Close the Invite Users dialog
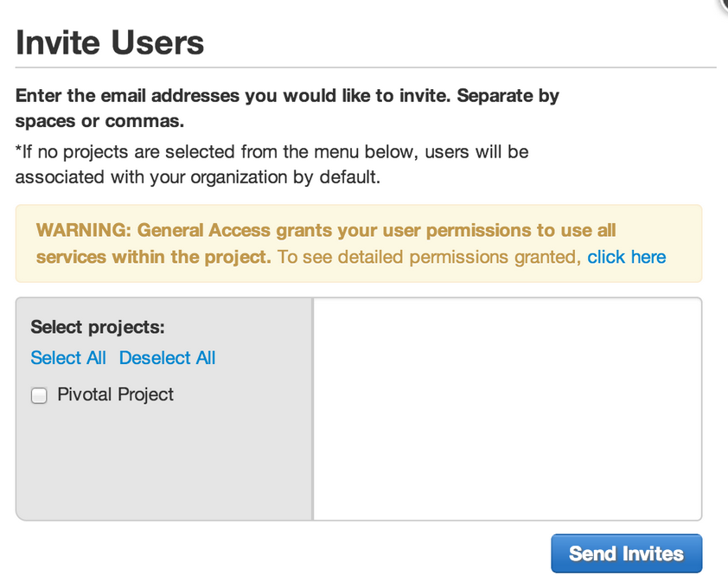This screenshot has height=588, width=728. (724, 3)
